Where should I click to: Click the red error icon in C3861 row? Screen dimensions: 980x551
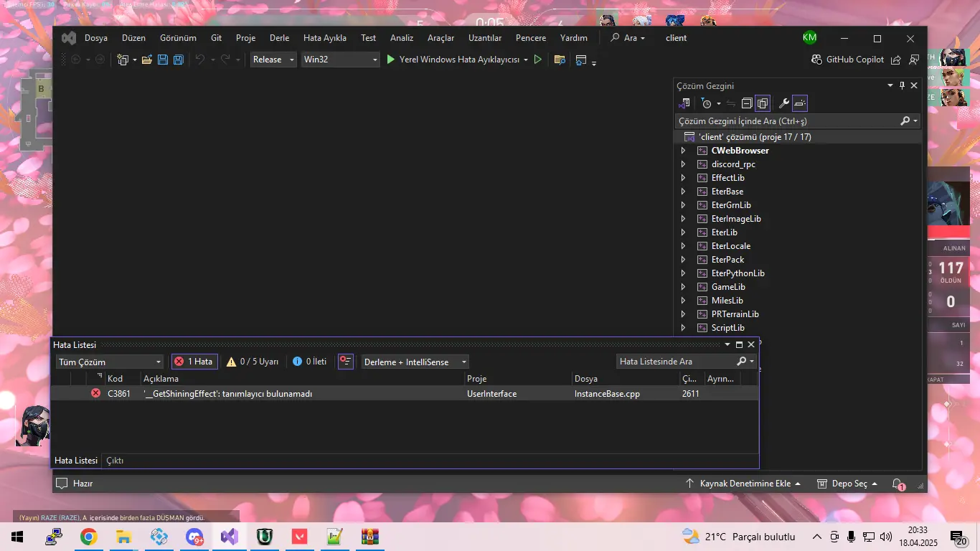[x=95, y=393]
